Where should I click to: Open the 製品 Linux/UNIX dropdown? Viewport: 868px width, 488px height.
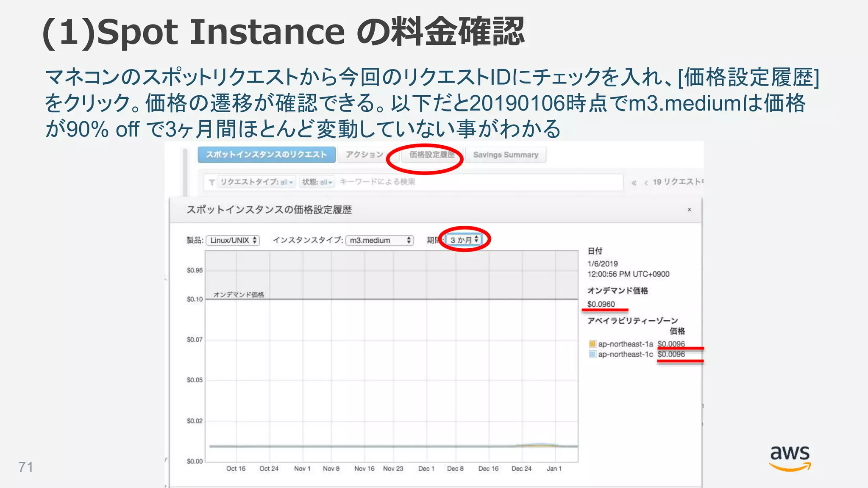pos(233,241)
